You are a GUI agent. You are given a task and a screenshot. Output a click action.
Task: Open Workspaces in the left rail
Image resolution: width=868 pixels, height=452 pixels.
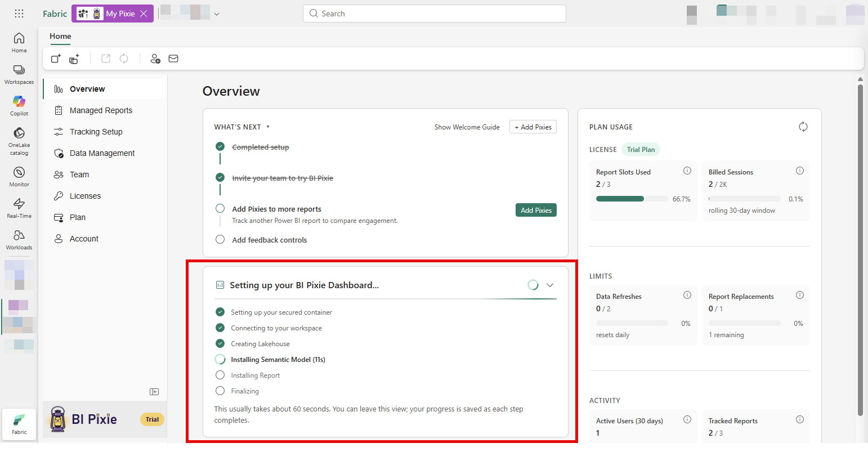click(19, 74)
